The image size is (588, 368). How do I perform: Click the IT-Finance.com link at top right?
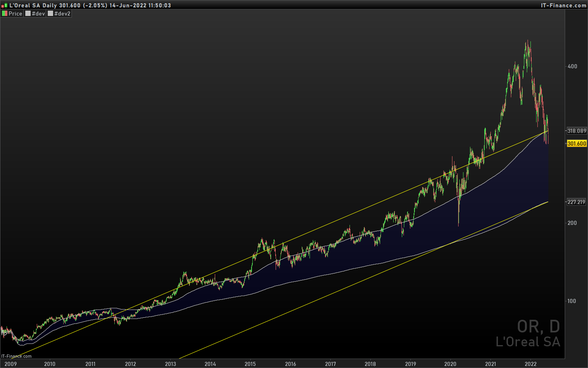click(x=563, y=5)
